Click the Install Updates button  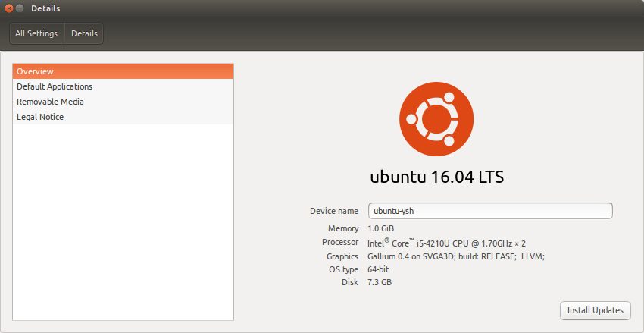coord(595,310)
